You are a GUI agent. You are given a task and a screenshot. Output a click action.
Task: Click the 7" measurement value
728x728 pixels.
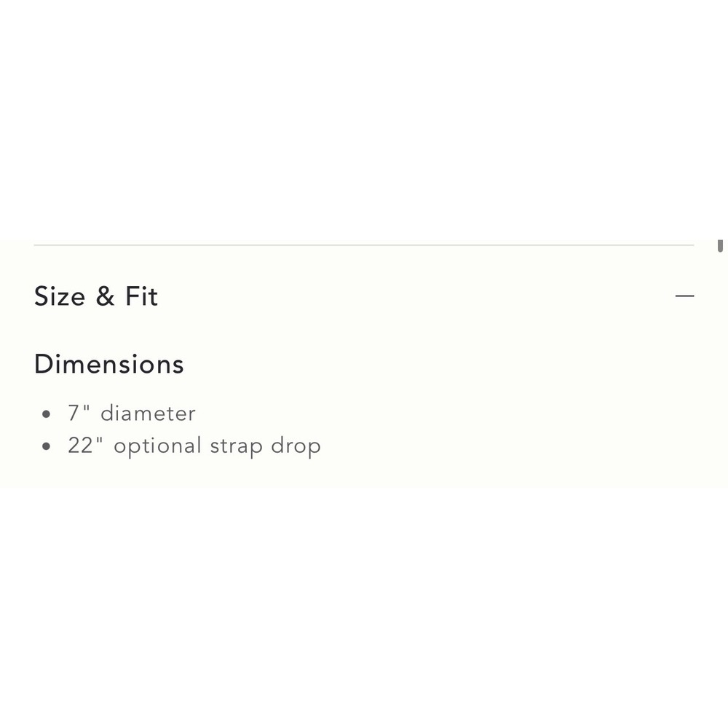[x=79, y=413]
